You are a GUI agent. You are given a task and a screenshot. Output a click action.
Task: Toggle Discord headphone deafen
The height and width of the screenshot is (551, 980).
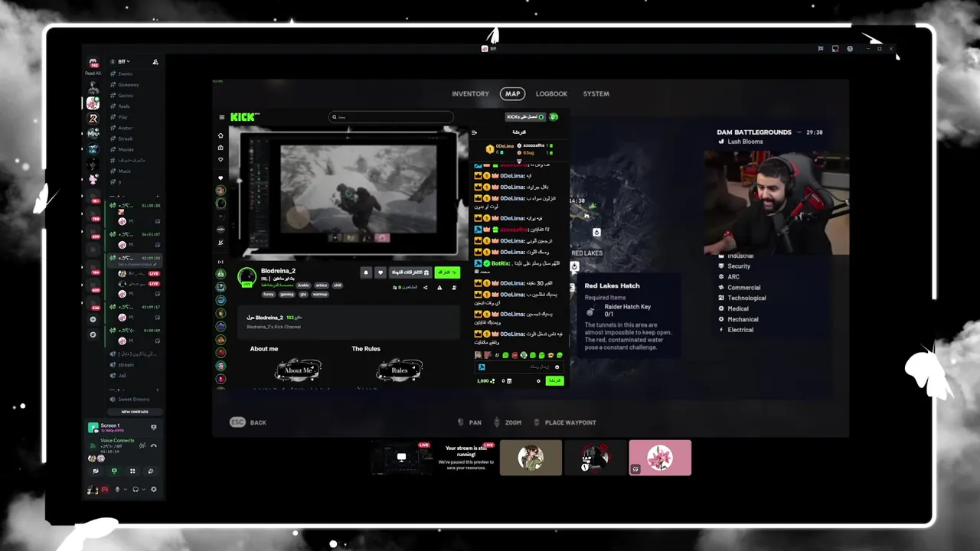136,490
